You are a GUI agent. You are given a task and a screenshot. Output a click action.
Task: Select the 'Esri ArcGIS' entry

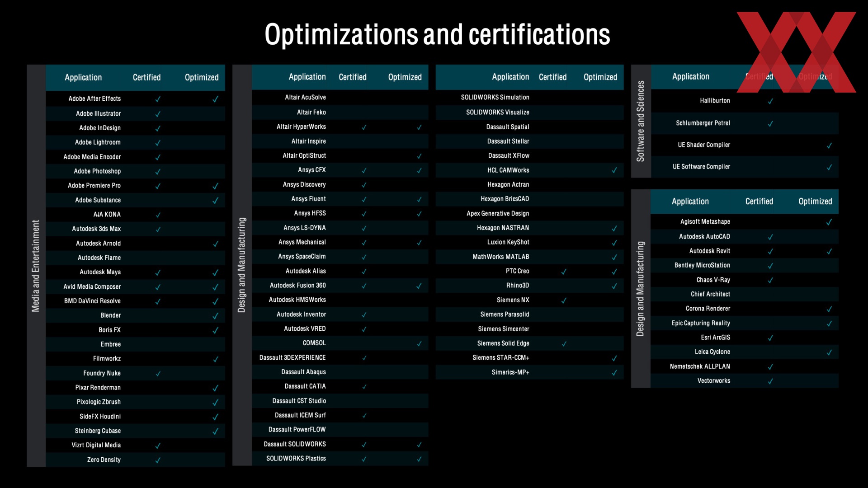[716, 338]
